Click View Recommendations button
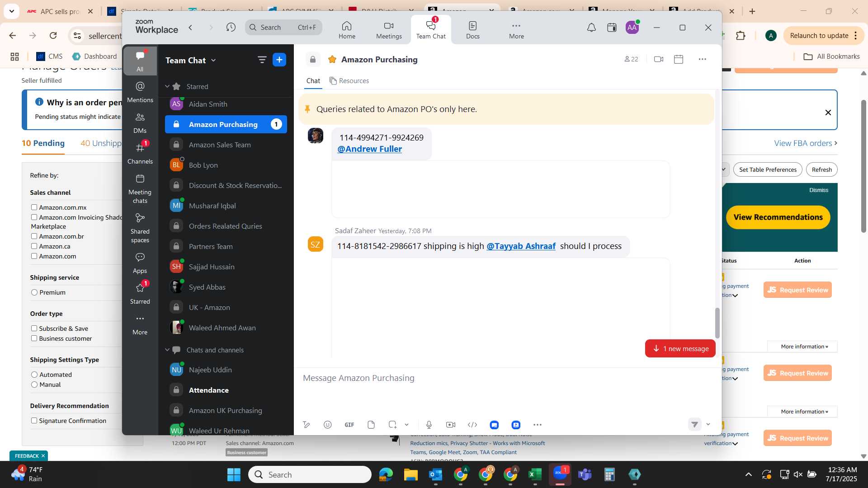 (x=778, y=217)
